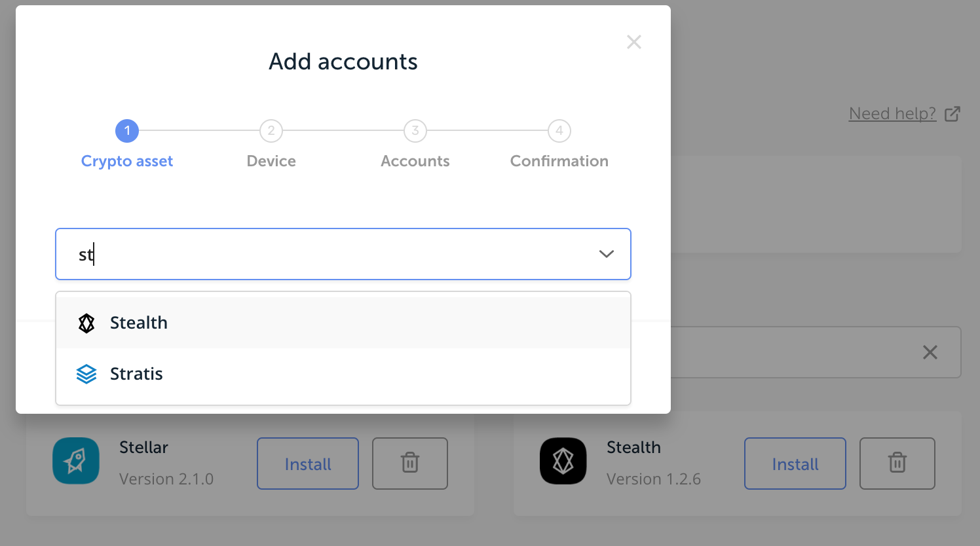Image resolution: width=980 pixels, height=546 pixels.
Task: Click the Confirmation step label
Action: (x=559, y=161)
